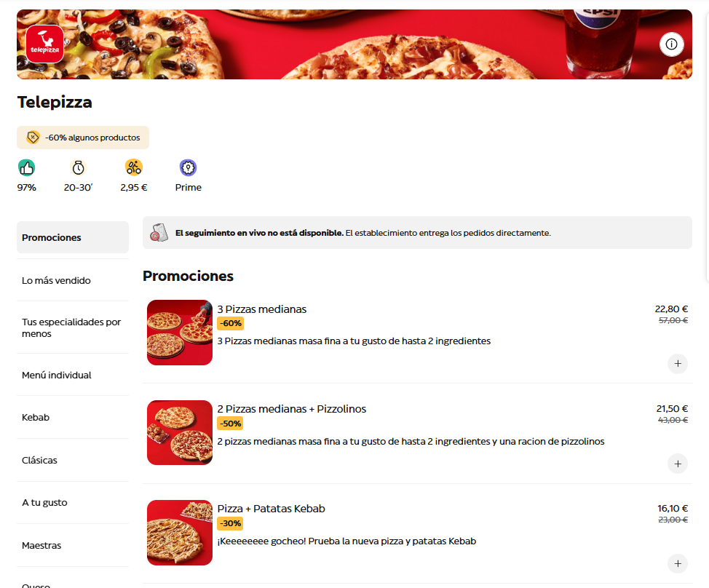Screen dimensions: 709x588
Task: Click the discount tag icon beside -60% label
Action: pos(33,138)
